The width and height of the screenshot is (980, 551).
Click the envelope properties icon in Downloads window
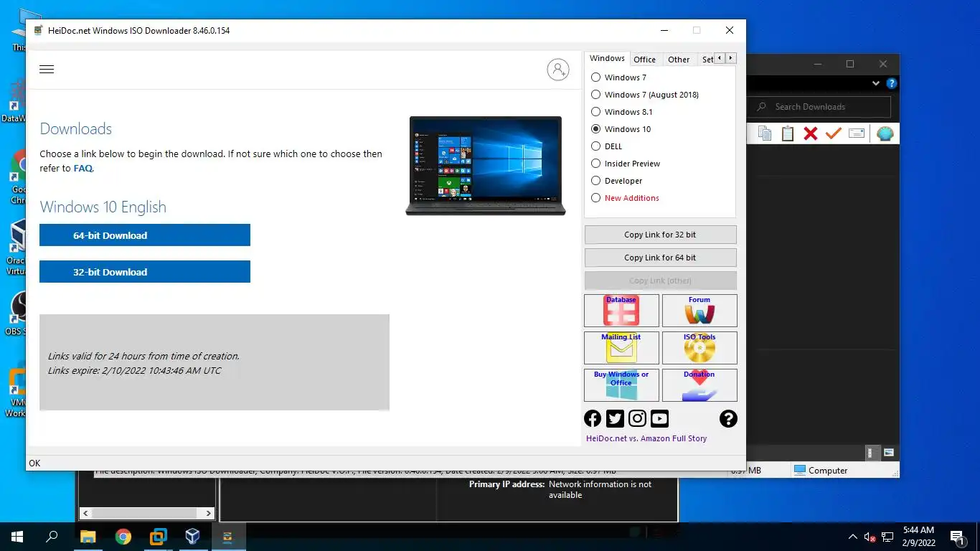(857, 133)
